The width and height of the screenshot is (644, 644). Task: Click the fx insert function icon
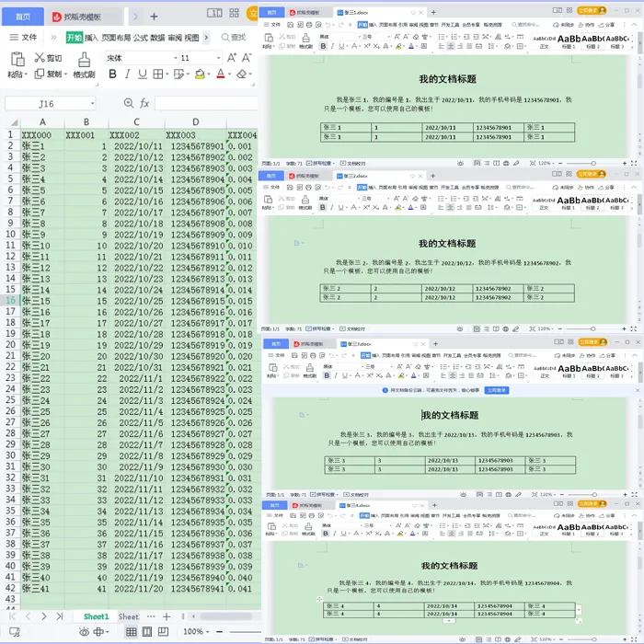coord(144,103)
